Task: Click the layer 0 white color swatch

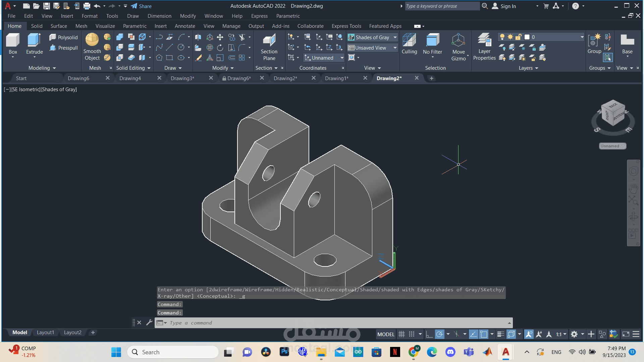Action: pos(527,37)
